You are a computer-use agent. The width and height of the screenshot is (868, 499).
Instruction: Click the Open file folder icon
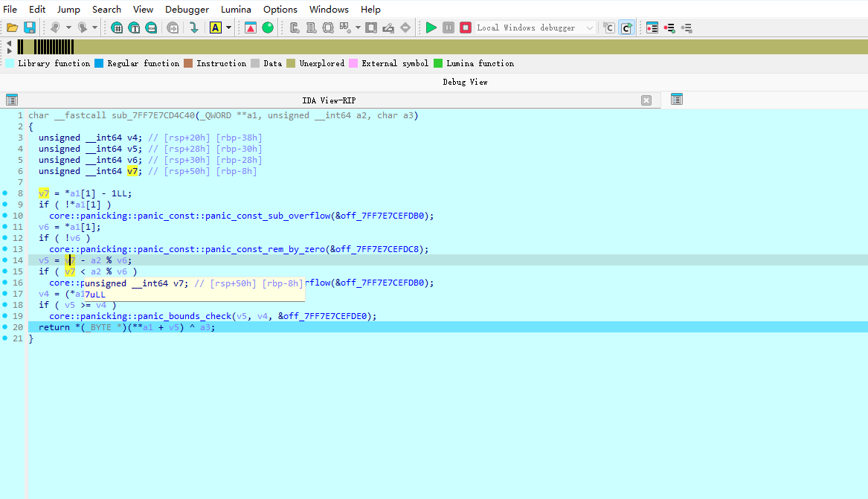pyautogui.click(x=12, y=28)
